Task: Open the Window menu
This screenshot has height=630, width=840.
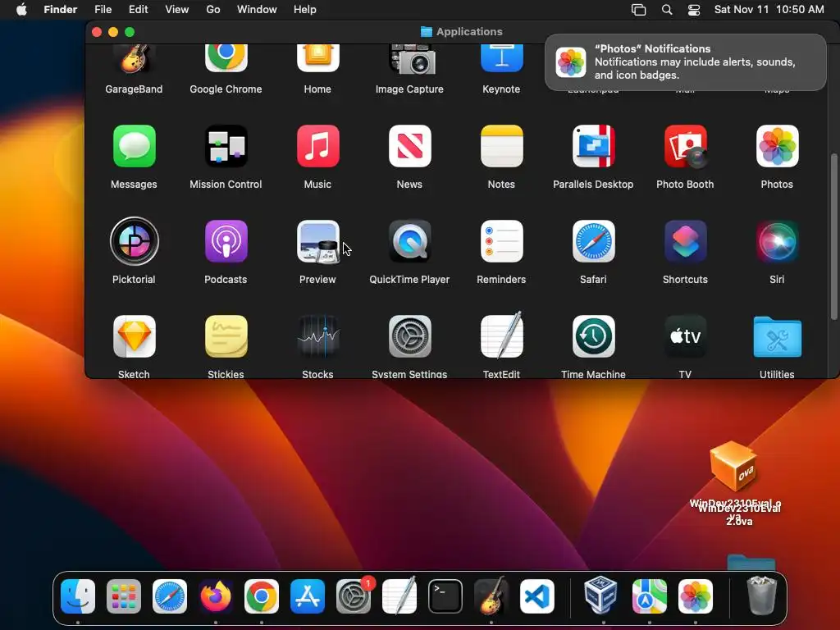Action: [x=257, y=10]
